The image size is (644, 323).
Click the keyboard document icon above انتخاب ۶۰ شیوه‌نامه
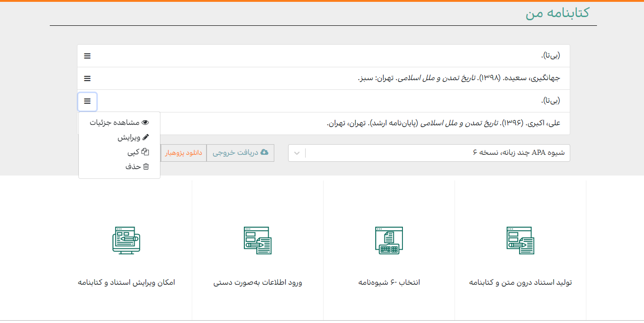[x=389, y=240]
